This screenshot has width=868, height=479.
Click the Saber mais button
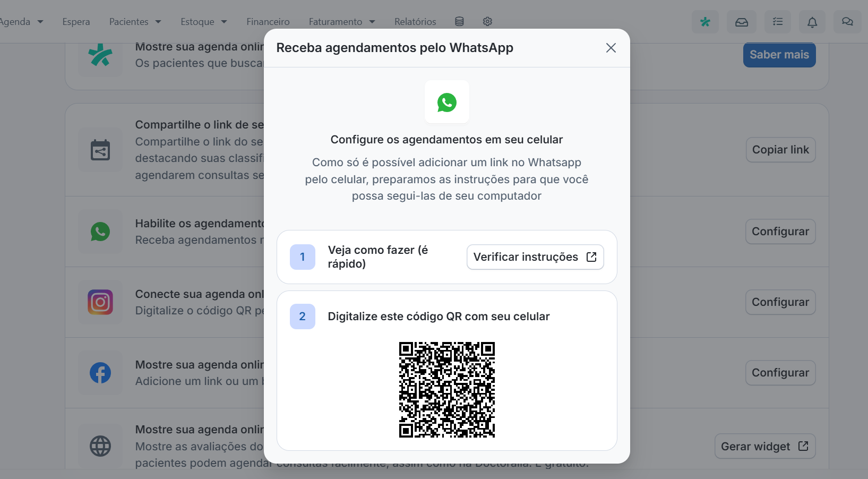pos(779,55)
